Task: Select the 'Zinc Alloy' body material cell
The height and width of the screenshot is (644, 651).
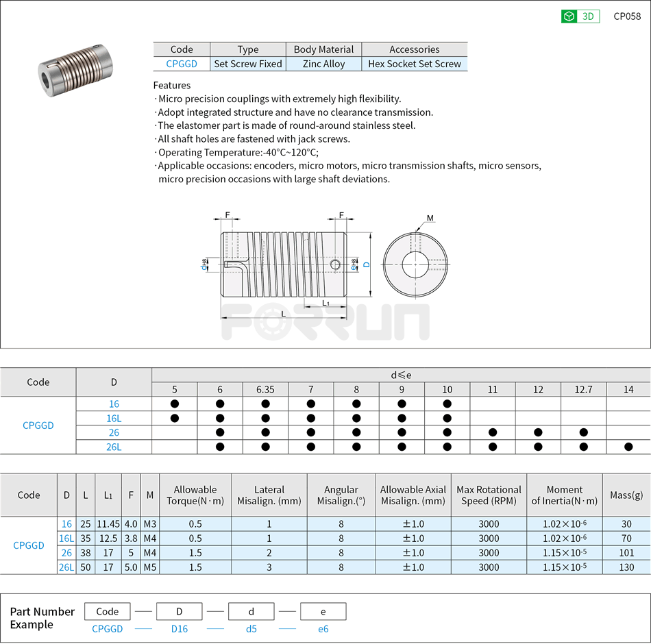Action: pyautogui.click(x=324, y=64)
